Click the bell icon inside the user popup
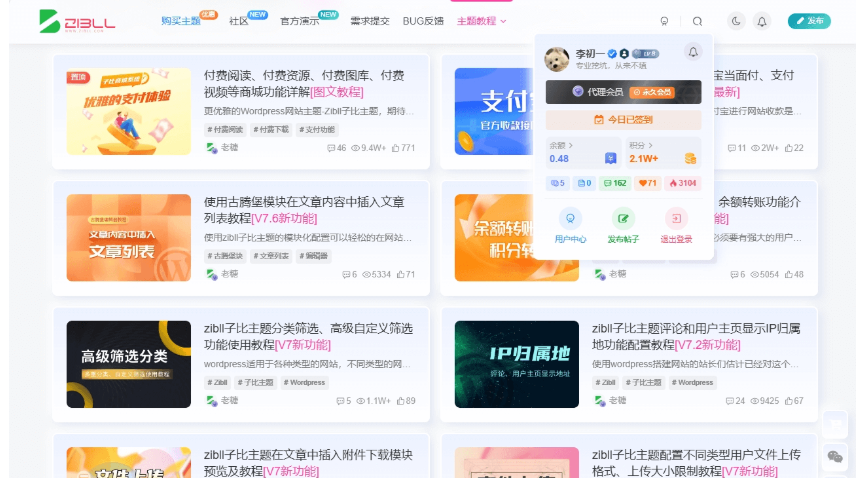Viewport: 856px width, 478px height. 693,52
